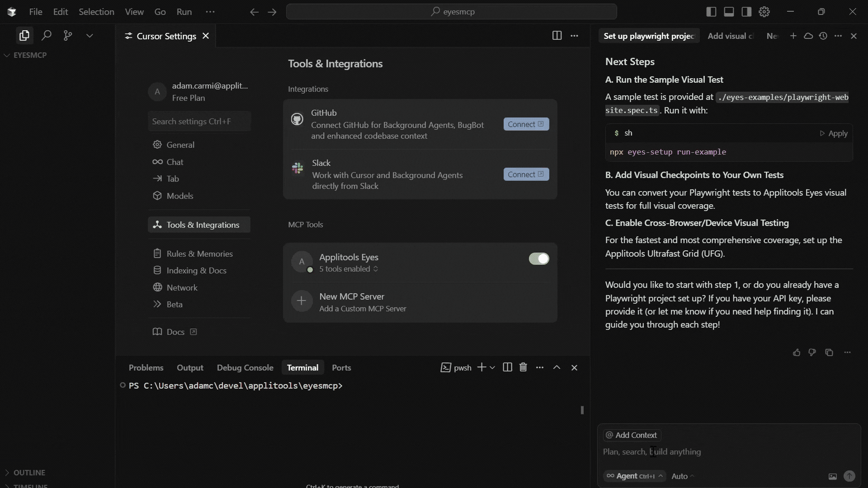This screenshot has height=488, width=868.
Task: Focus the Plan, search, build chat input
Action: (728, 452)
